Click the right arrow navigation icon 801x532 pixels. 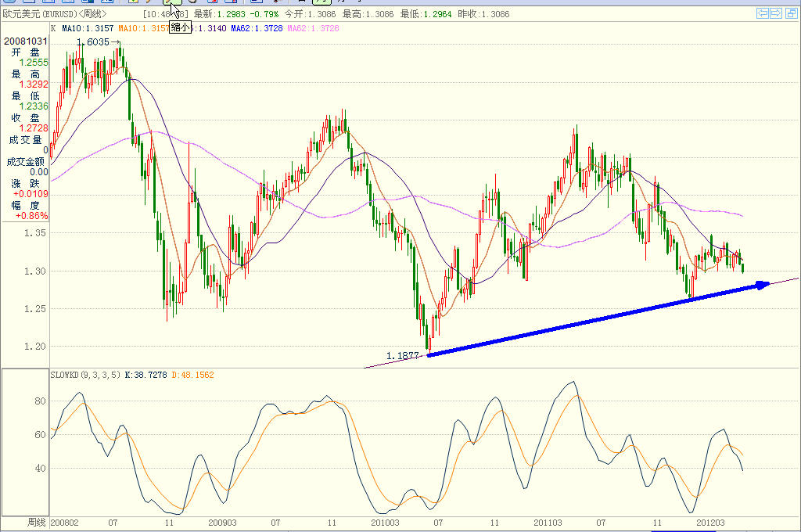[776, 13]
